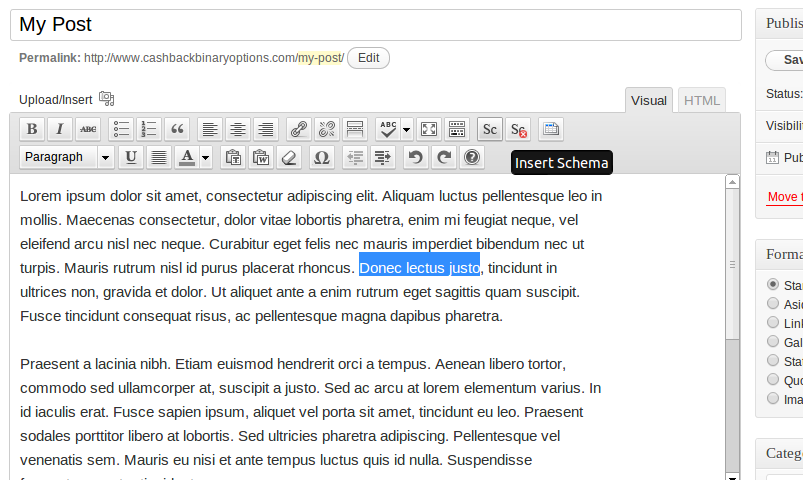Click the editor scrollbar up arrow
The width and height of the screenshot is (803, 480).
click(x=732, y=182)
